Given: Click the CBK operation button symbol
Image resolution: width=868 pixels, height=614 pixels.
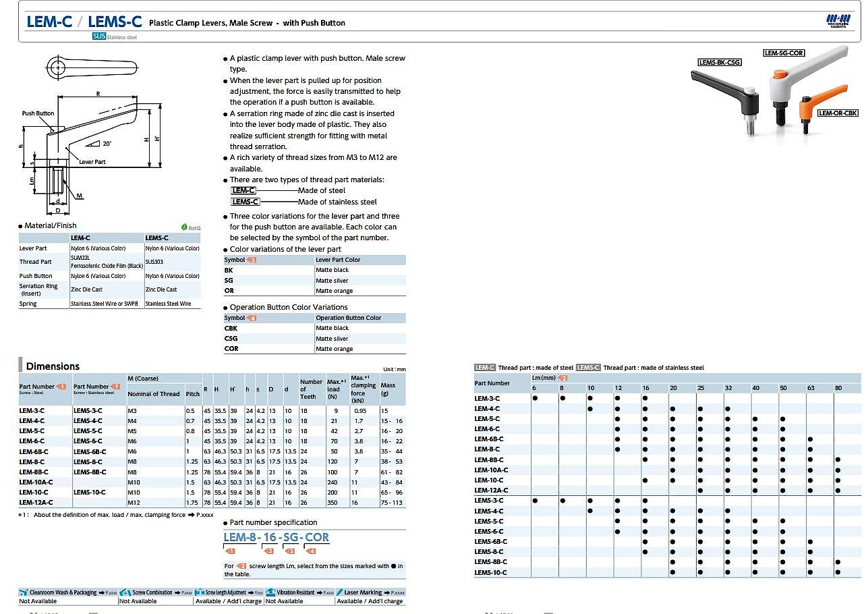Looking at the screenshot, I should [x=231, y=328].
